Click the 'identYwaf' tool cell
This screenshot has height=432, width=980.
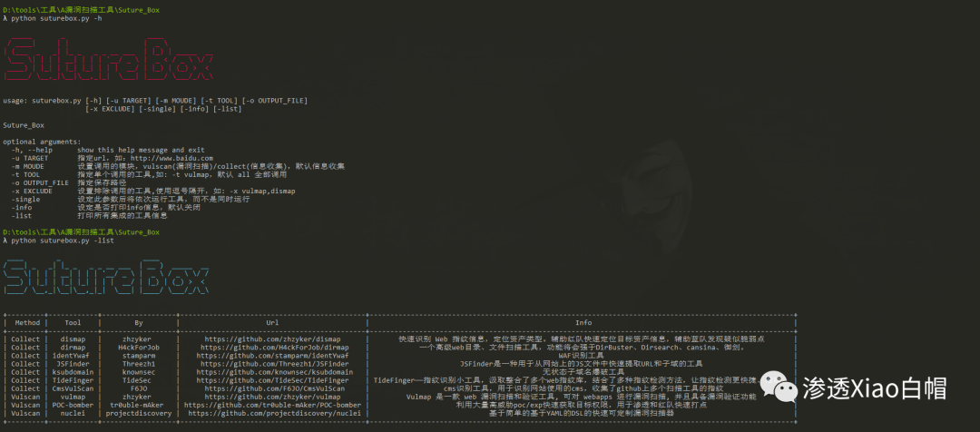[73, 355]
